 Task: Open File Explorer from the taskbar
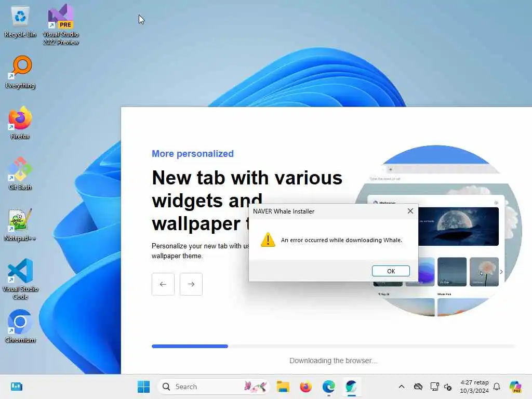click(283, 387)
